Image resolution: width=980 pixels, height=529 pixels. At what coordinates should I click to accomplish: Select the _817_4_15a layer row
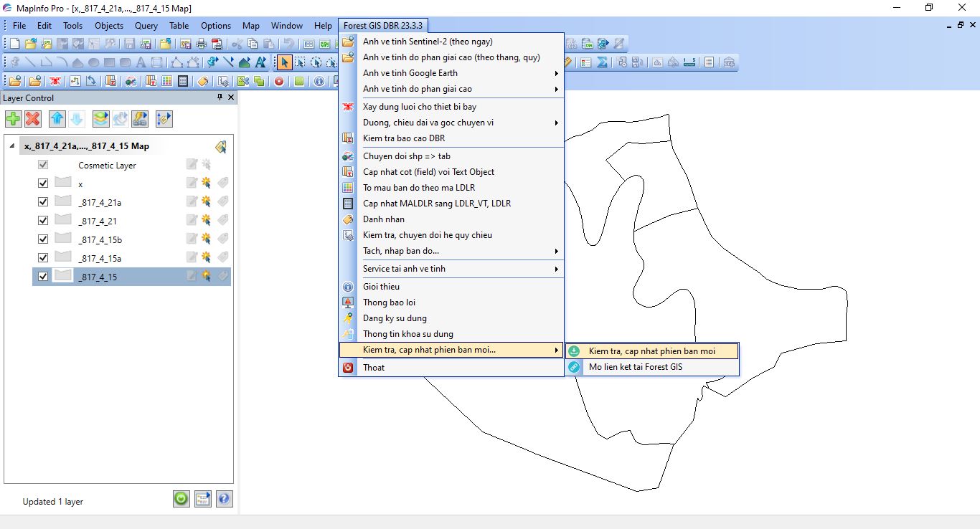[x=100, y=258]
